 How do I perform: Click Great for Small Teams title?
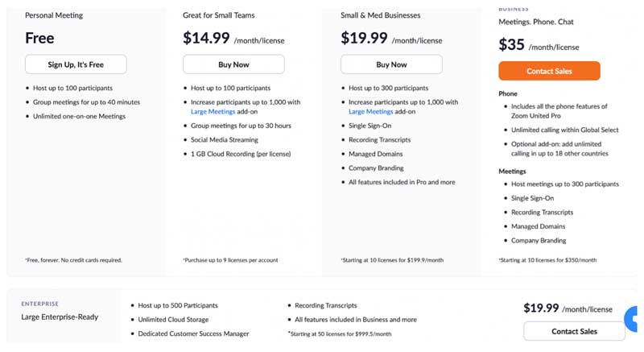tap(218, 15)
